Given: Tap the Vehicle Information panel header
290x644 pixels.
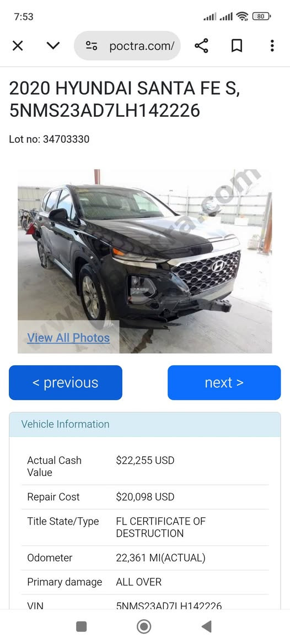Looking at the screenshot, I should [145, 424].
